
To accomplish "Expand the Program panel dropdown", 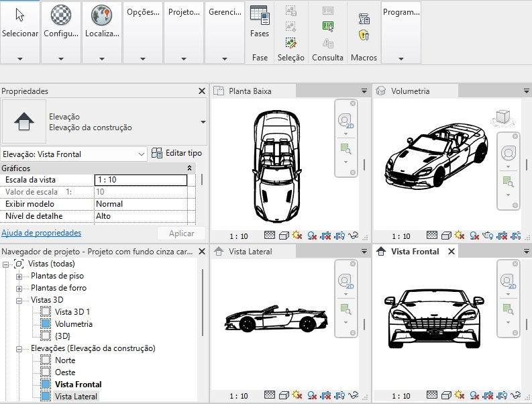I will pyautogui.click(x=401, y=59).
